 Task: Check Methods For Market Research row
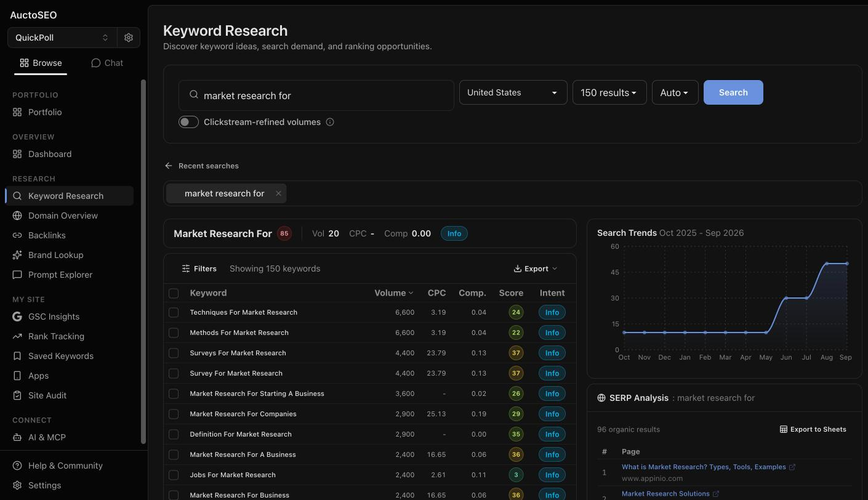click(x=174, y=333)
